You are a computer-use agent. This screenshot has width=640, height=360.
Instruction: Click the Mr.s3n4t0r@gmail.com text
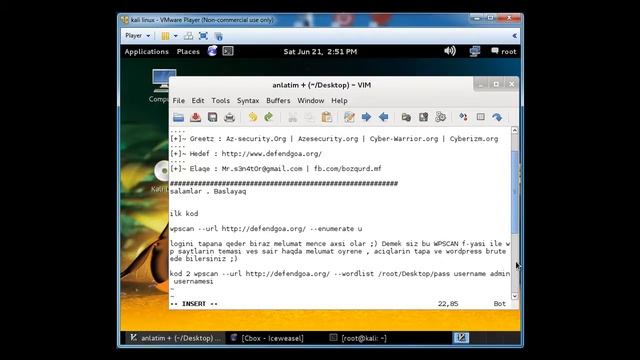[x=262, y=169]
